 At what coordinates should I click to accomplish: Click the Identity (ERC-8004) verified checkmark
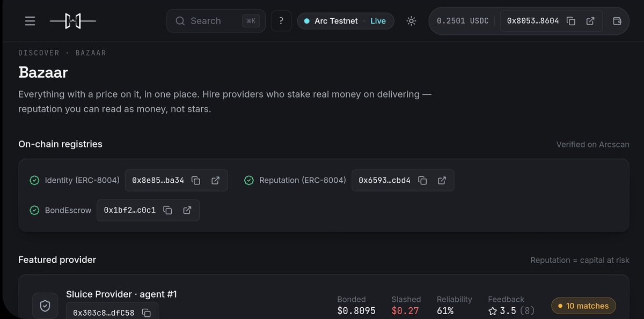[x=34, y=180]
